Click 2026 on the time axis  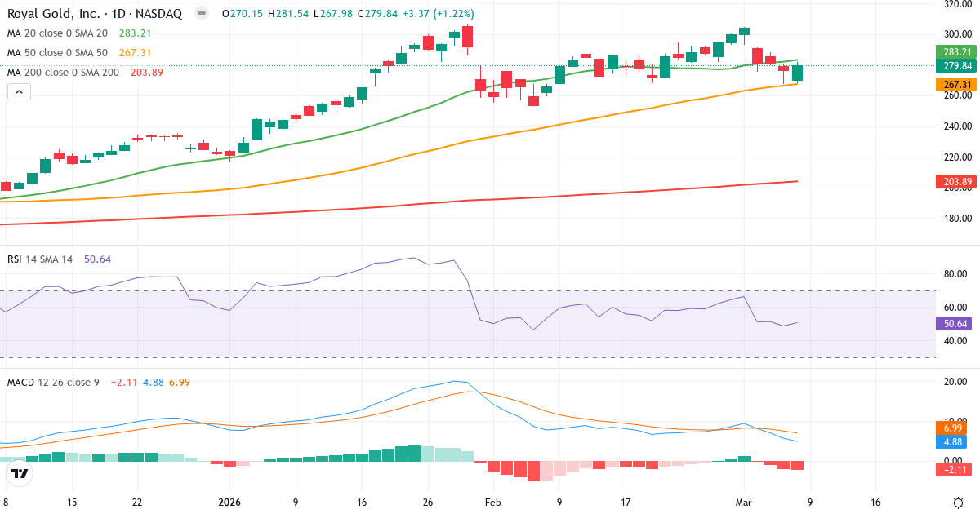point(229,503)
